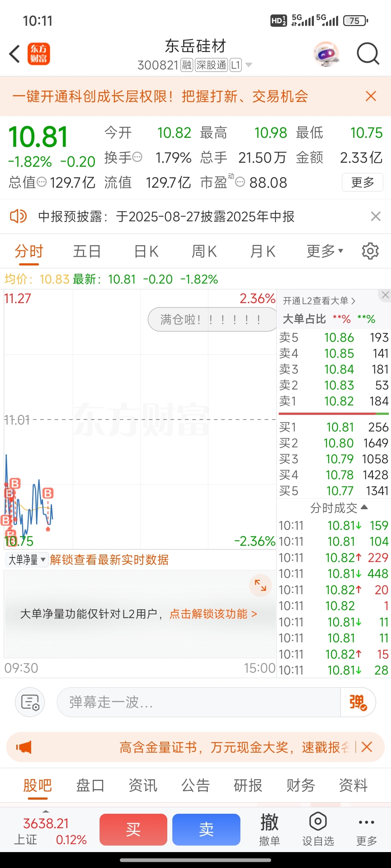Close the 科创成长层 promotion banner

[x=371, y=96]
